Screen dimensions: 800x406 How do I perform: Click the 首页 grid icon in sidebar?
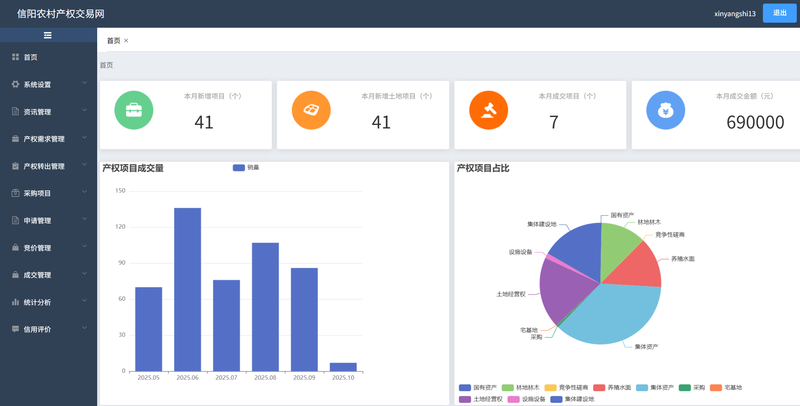(15, 57)
